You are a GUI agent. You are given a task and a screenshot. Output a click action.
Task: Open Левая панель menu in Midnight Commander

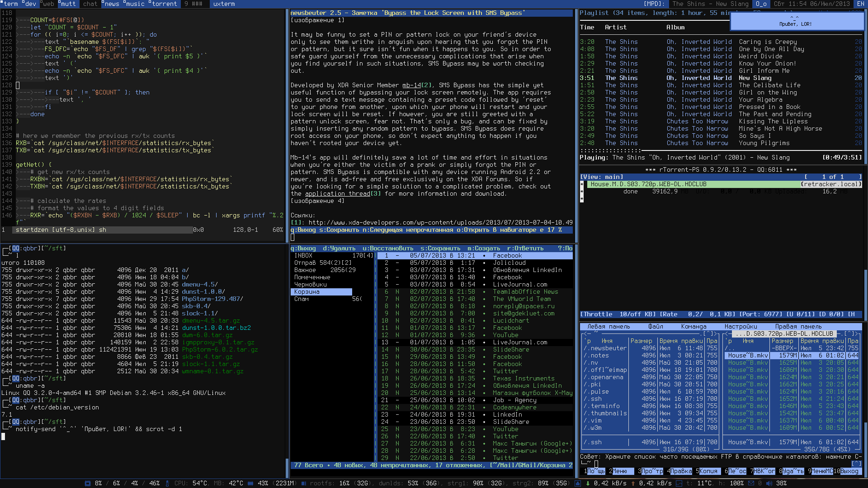(609, 327)
